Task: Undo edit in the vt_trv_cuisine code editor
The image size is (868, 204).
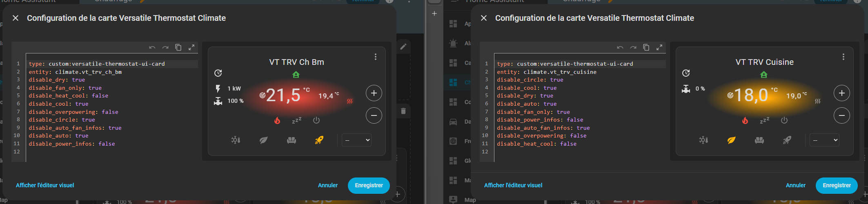Action: pos(620,48)
